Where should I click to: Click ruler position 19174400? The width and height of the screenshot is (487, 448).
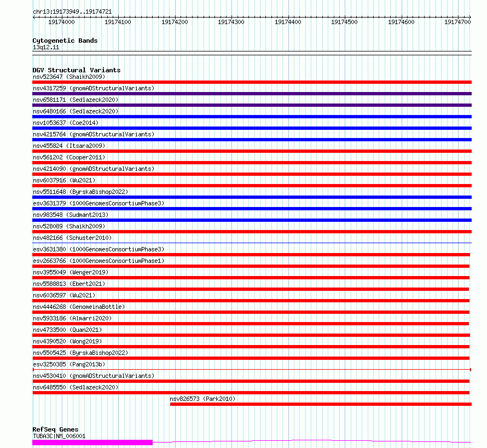(288, 22)
